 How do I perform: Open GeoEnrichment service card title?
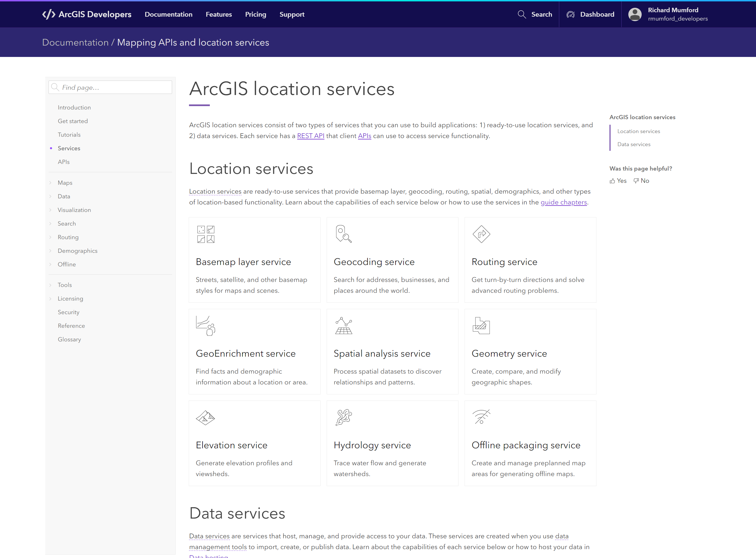[x=246, y=353]
